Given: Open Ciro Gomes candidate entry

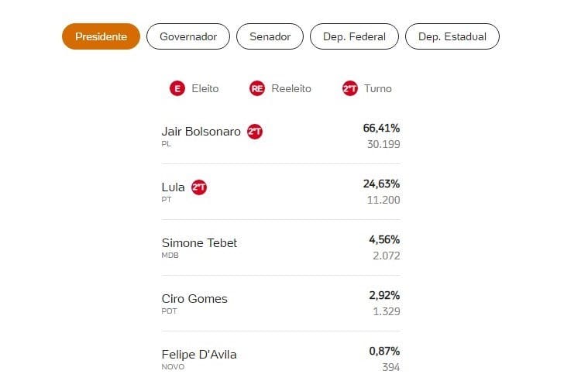Looking at the screenshot, I should 281,304.
